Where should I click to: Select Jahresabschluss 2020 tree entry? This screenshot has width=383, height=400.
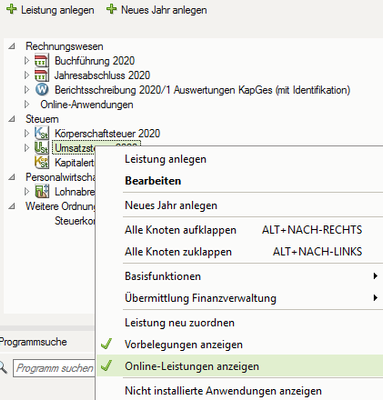tap(102, 75)
